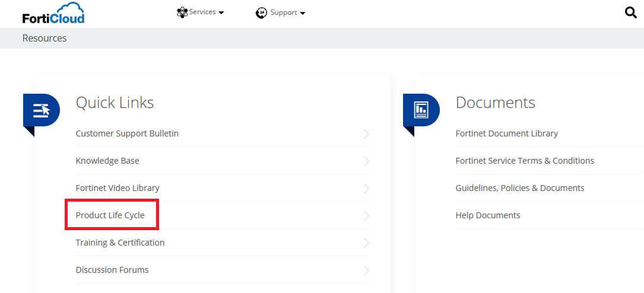The image size is (644, 293).
Task: Expand the Services dropdown arrow
Action: point(221,12)
